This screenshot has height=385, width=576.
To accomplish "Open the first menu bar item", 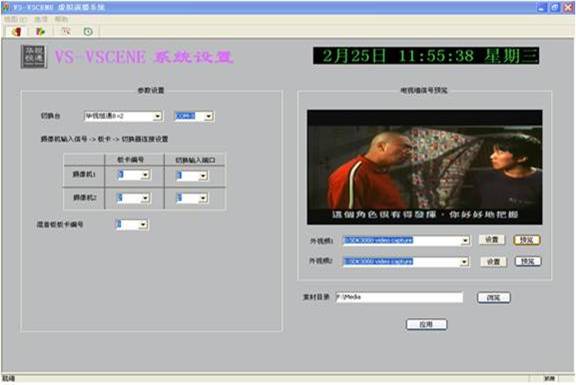I will click(x=15, y=19).
